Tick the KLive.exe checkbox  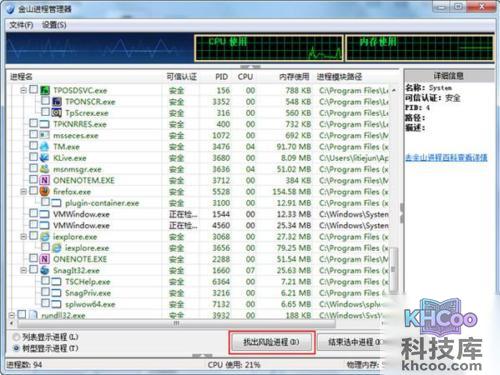(34, 157)
